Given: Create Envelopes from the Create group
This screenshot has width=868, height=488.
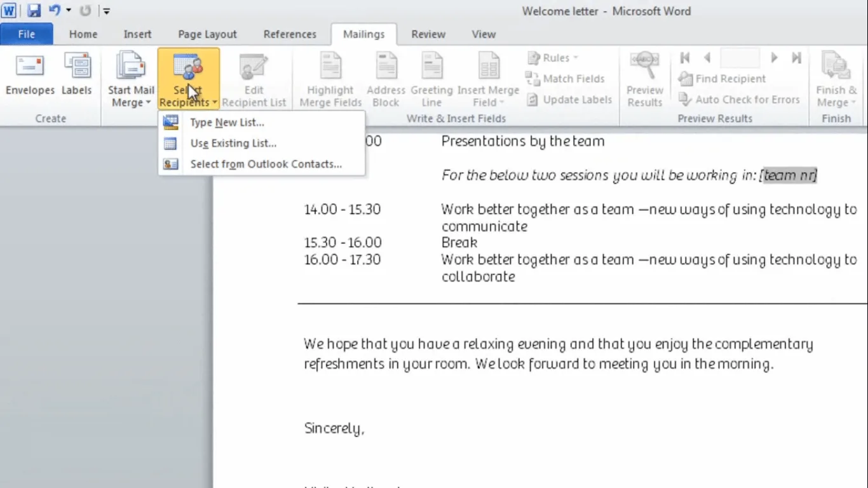Looking at the screenshot, I should click(30, 75).
